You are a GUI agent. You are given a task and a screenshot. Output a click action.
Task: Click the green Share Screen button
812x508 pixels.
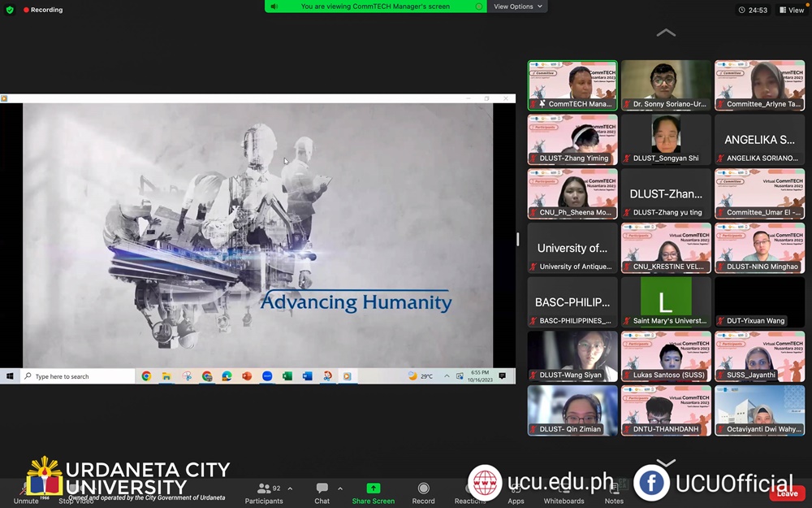(373, 493)
